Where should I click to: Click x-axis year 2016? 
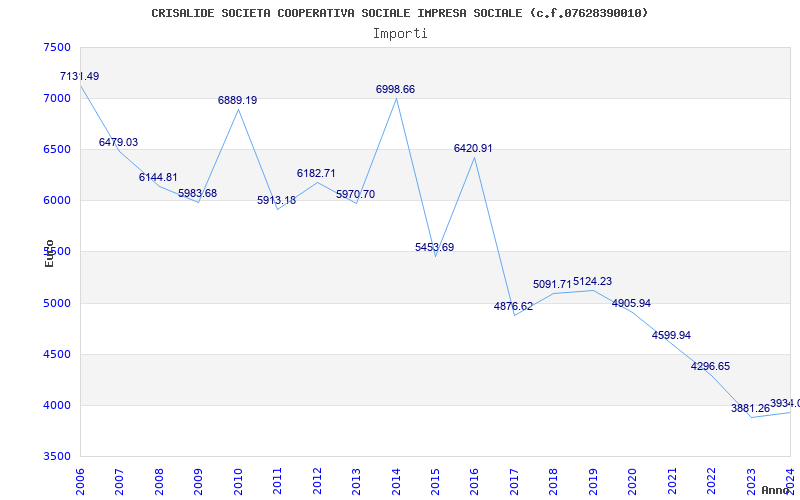click(474, 481)
